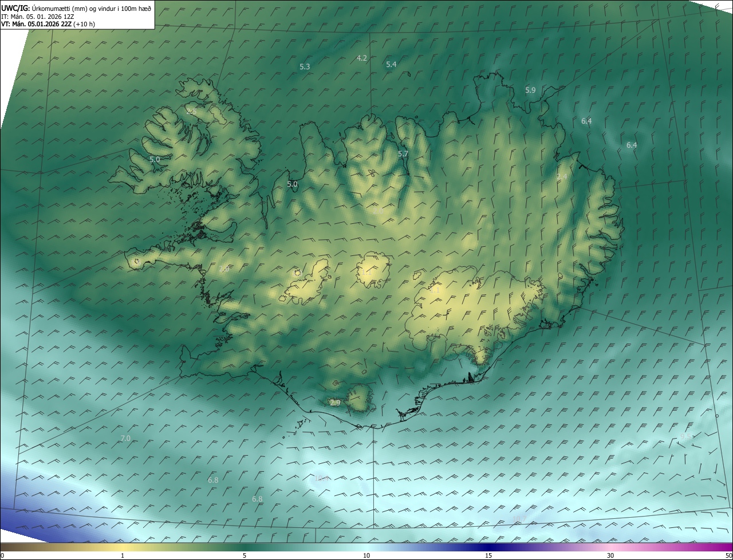Click the 4.2 value label on the map
The image size is (733, 560).
coord(362,58)
